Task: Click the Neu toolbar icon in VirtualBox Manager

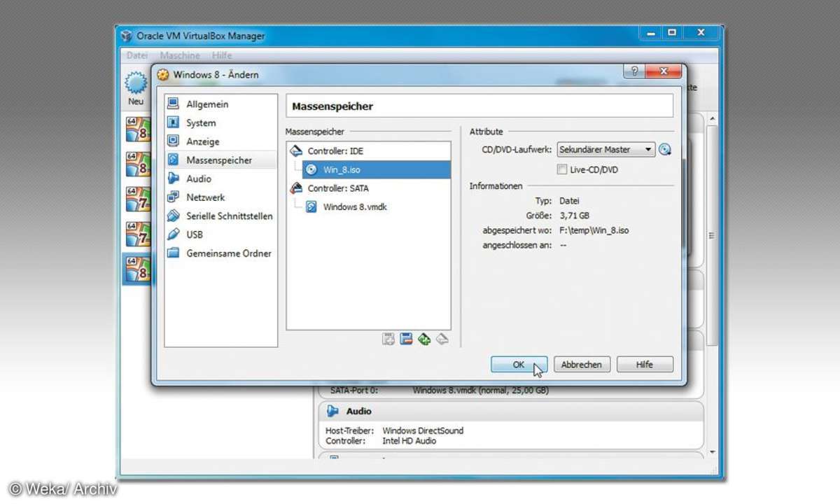Action: point(136,89)
